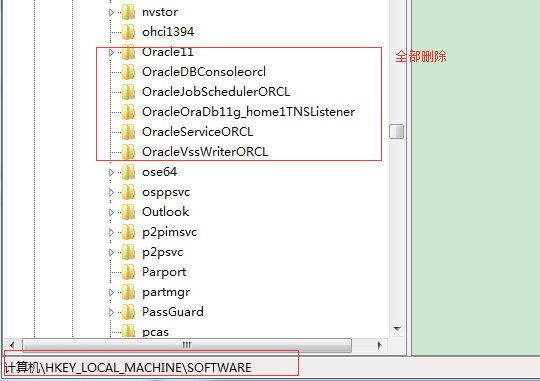Click the partmgr folder icon
The width and height of the screenshot is (540, 381).
(x=128, y=292)
